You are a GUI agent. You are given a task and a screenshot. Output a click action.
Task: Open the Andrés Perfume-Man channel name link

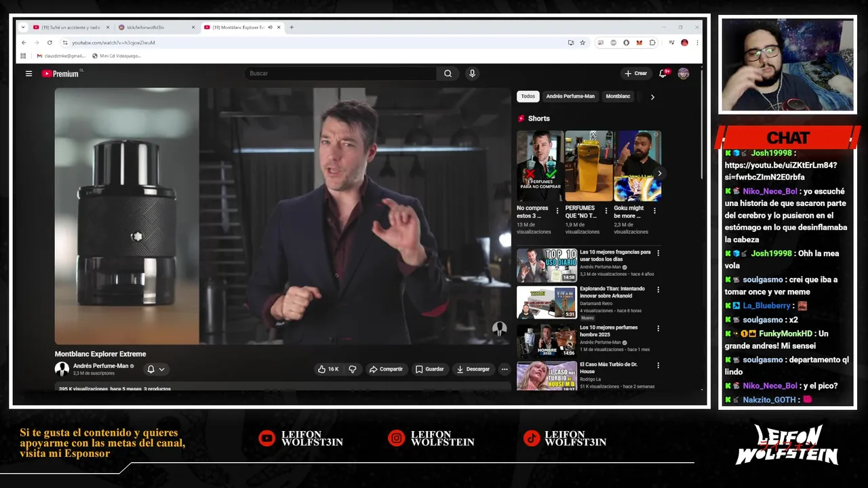(x=100, y=366)
